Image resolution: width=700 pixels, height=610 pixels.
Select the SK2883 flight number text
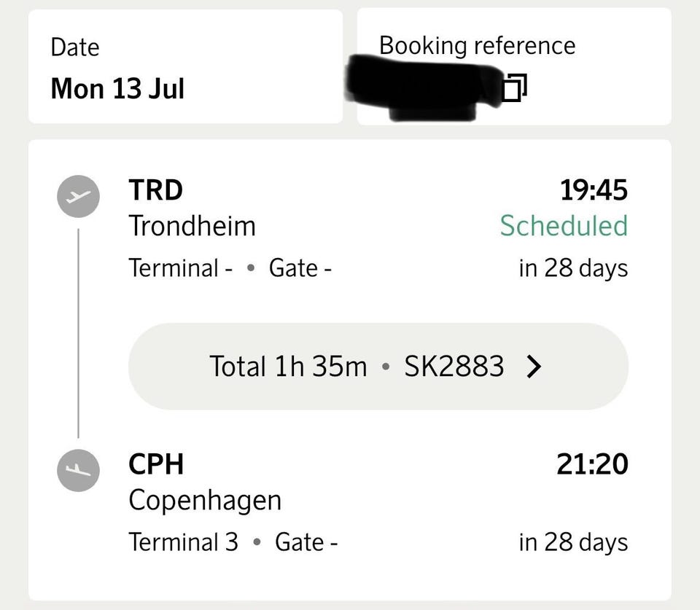454,367
